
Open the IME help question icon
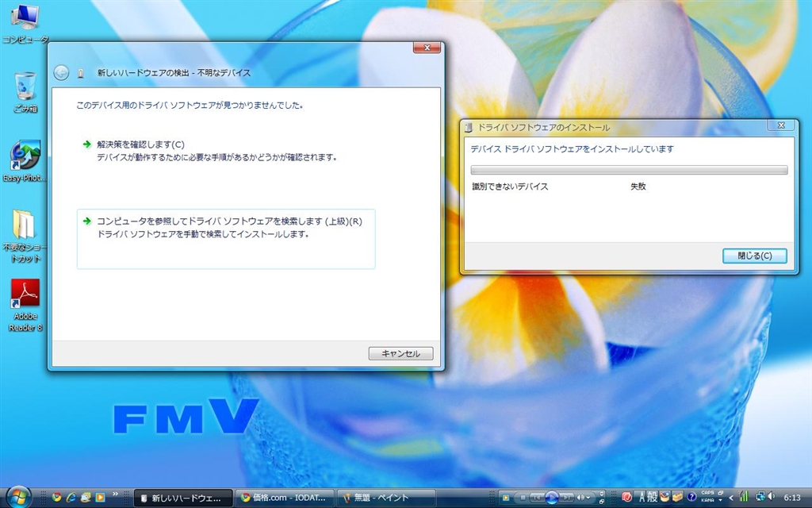point(691,497)
